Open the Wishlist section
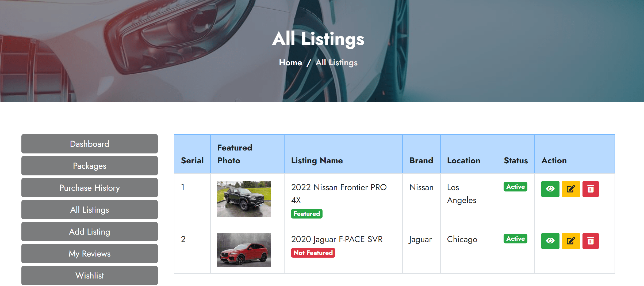Screen dimensions: 644x286 [89, 276]
